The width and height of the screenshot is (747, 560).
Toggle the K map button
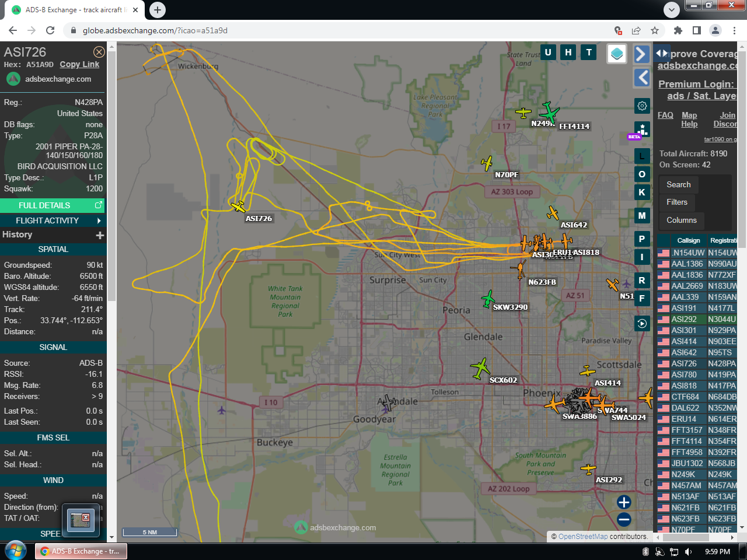[x=642, y=192]
